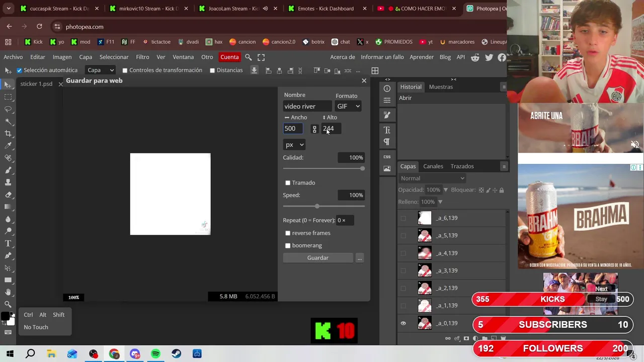
Task: Open the info panel icon
Action: pos(387,88)
